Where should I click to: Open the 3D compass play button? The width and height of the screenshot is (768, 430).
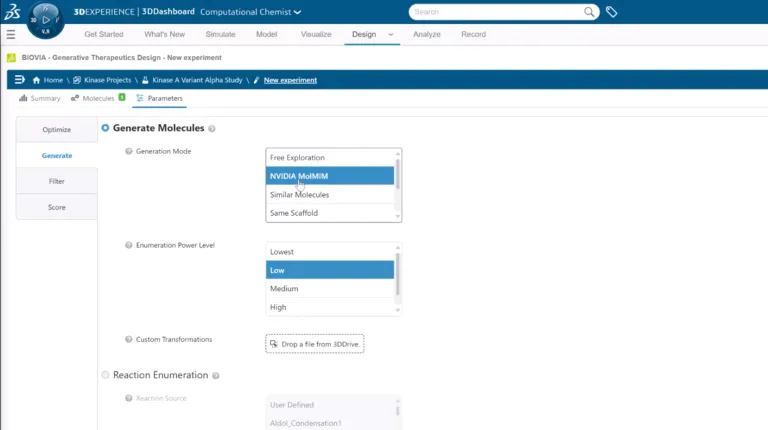pyautogui.click(x=46, y=20)
